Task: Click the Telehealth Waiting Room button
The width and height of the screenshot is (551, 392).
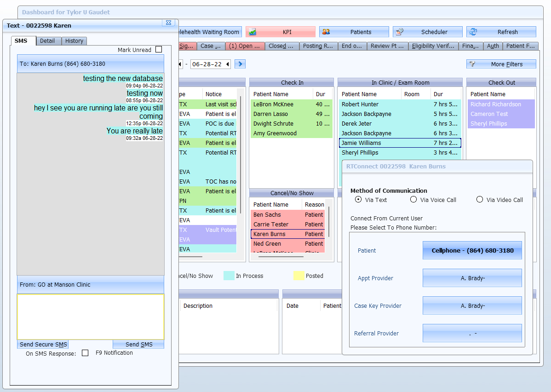Action: (x=210, y=32)
